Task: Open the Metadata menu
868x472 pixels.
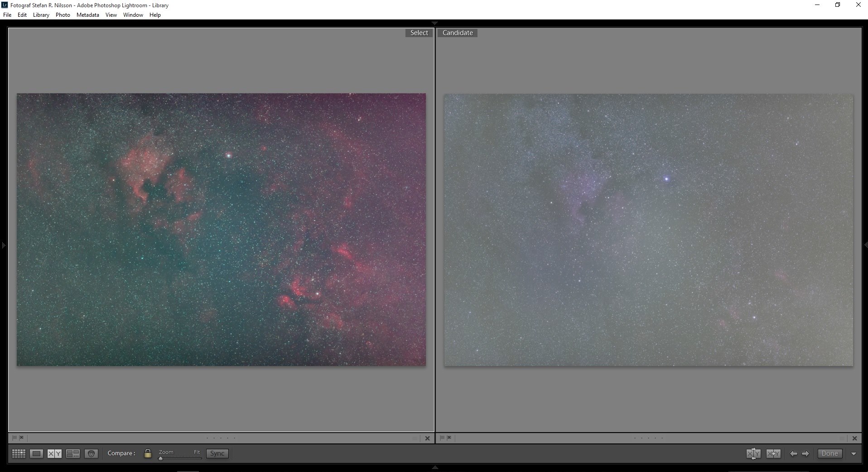Action: coord(87,15)
